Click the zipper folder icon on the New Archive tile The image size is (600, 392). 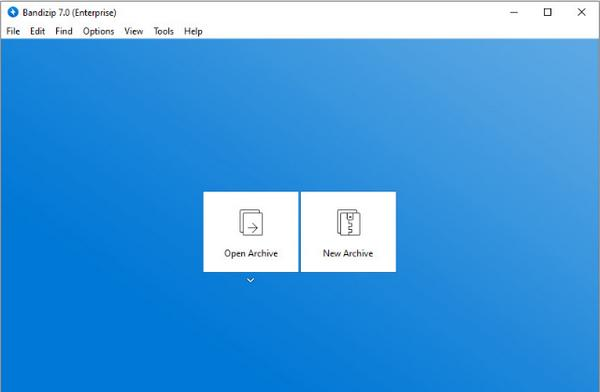[x=349, y=222]
